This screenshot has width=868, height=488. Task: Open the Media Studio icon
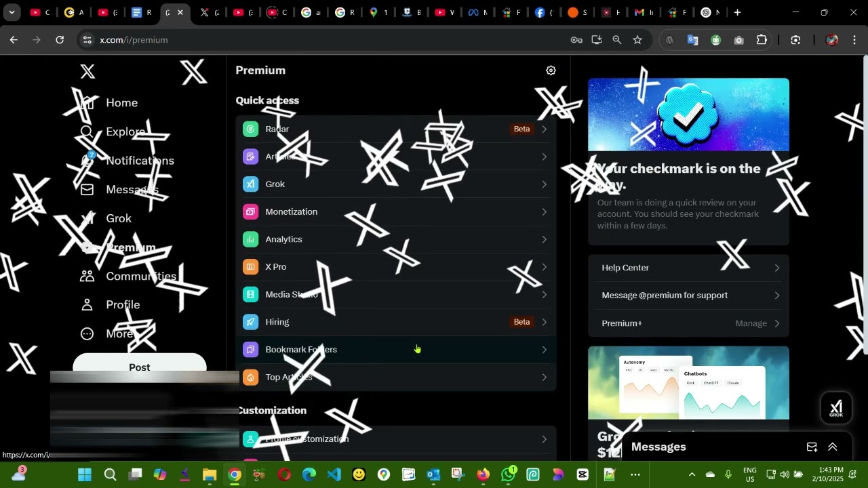(251, 295)
